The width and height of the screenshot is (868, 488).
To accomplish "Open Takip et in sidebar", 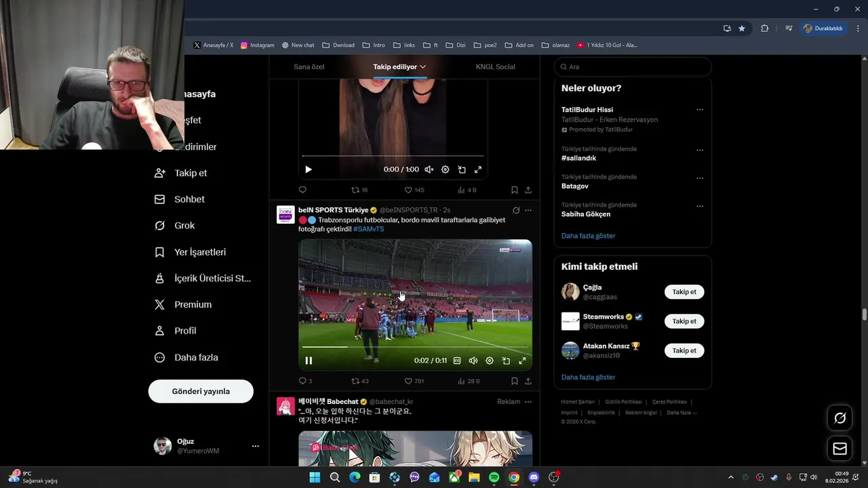I will pyautogui.click(x=181, y=173).
